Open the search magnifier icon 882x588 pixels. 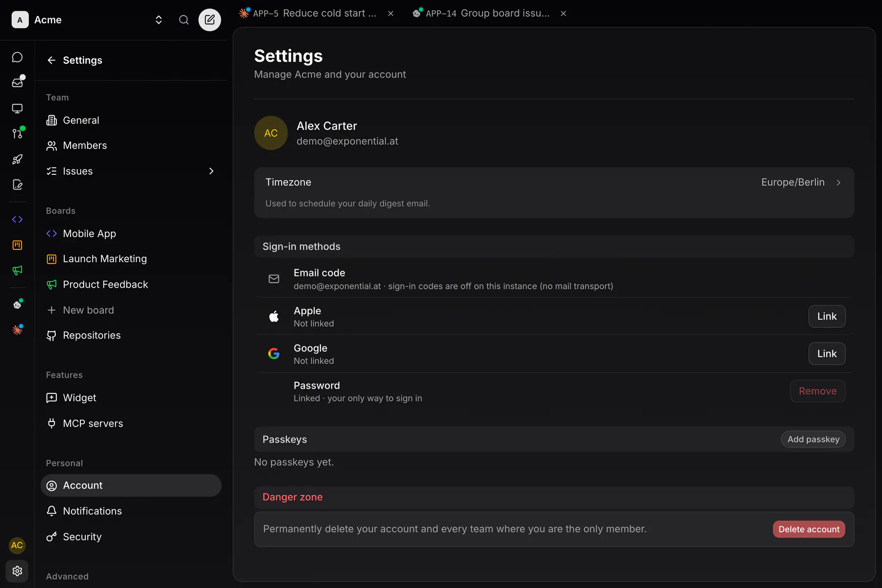click(184, 20)
